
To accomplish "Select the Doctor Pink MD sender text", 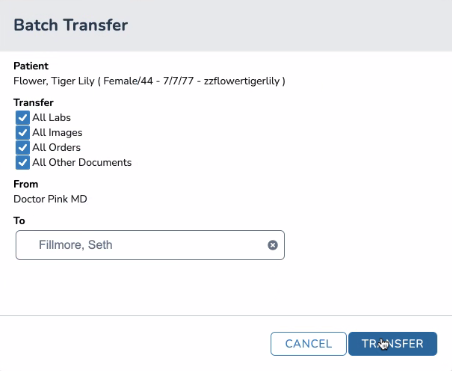I will coord(50,199).
